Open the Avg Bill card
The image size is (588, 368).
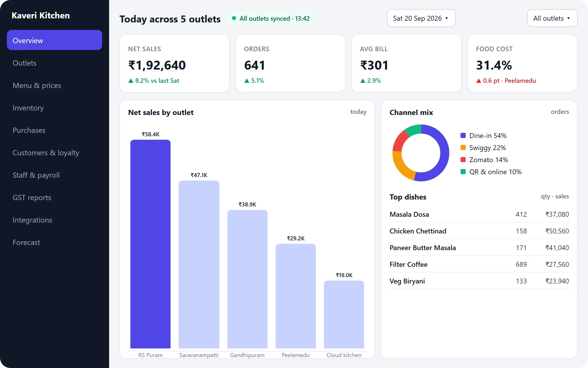(x=407, y=63)
